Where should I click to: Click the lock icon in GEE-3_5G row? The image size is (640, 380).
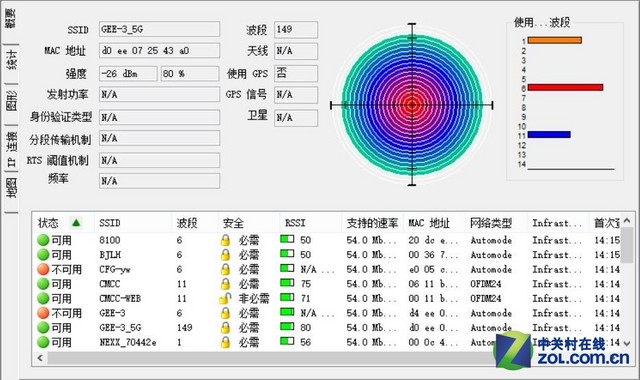tap(225, 327)
